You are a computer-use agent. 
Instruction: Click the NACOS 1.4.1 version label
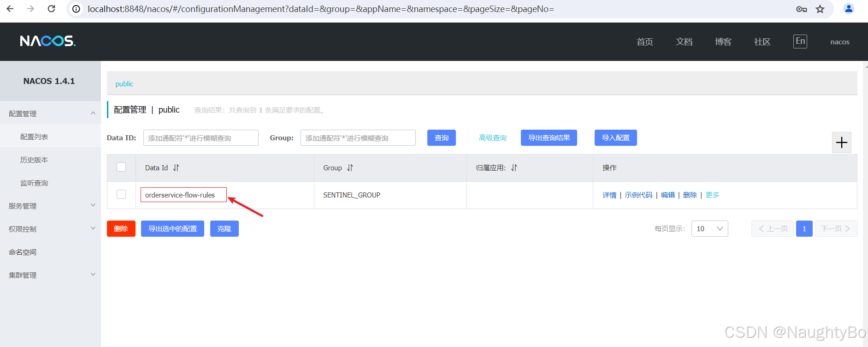pos(49,81)
